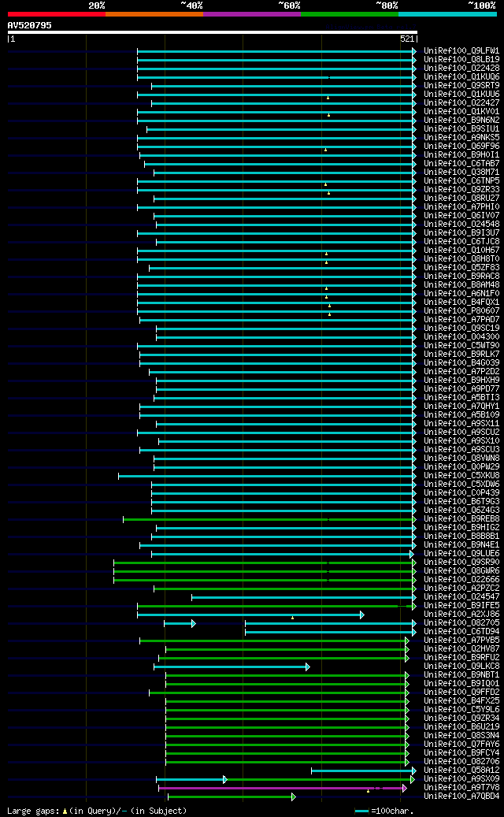
Task: Click the UniRef100_Q69F96 label
Action: click(x=461, y=147)
